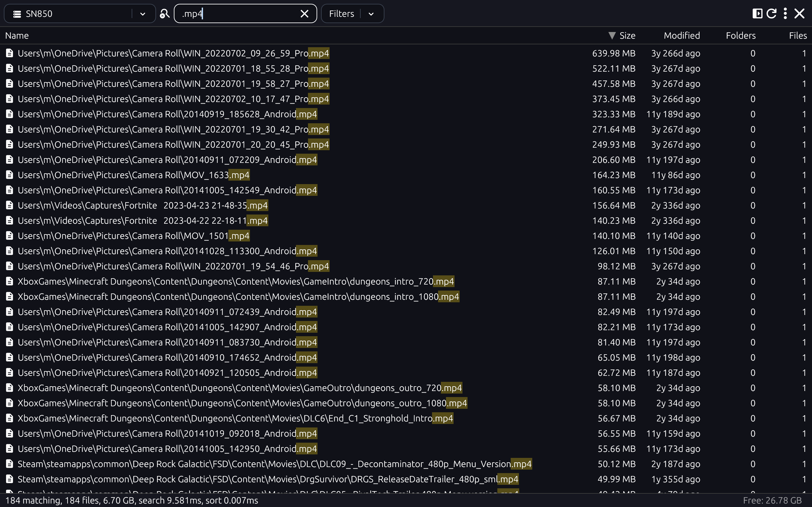The height and width of the screenshot is (507, 812).
Task: Toggle the side panel icon
Action: [x=757, y=14]
